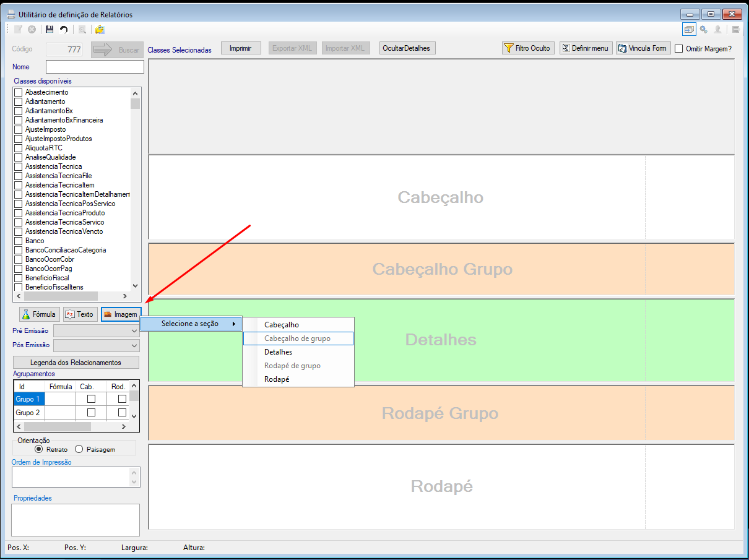Screen dimensions: 749x560
Task: Click the Imprimir button
Action: (241, 48)
